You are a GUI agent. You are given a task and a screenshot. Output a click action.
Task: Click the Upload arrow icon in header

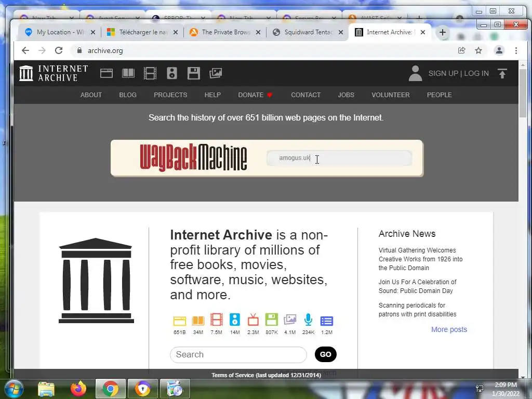coord(502,73)
